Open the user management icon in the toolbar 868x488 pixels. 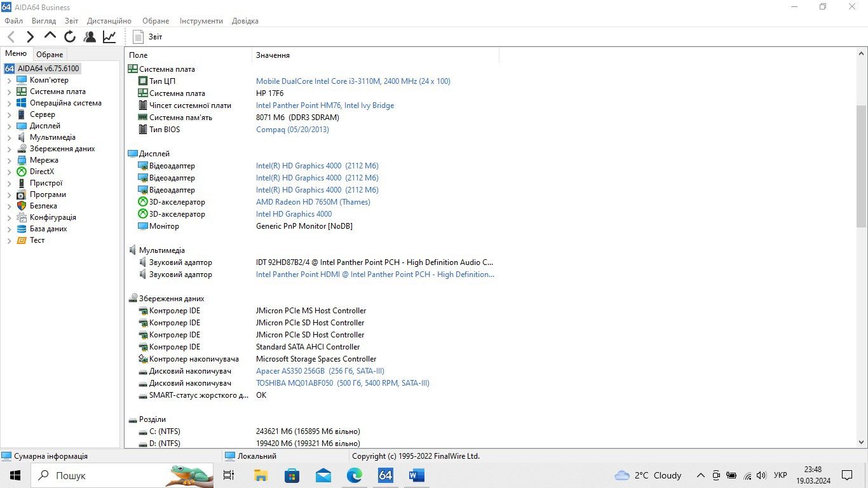pos(90,37)
